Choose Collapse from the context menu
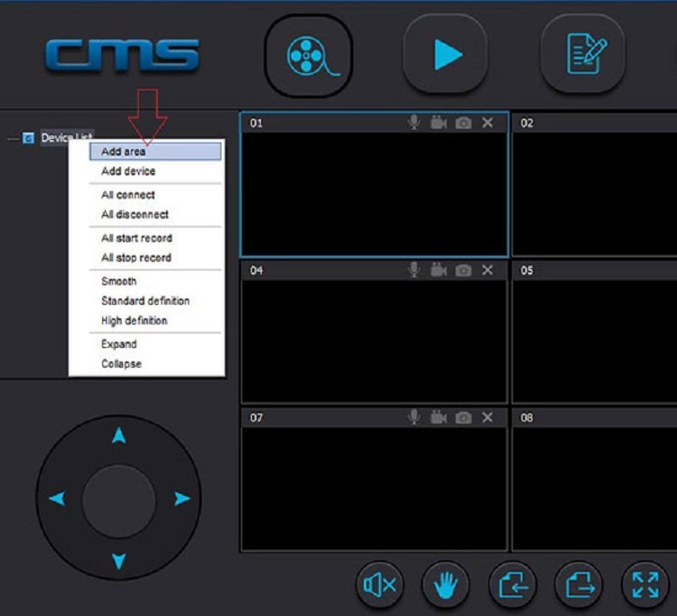Viewport: 677px width, 616px height. coord(121,364)
